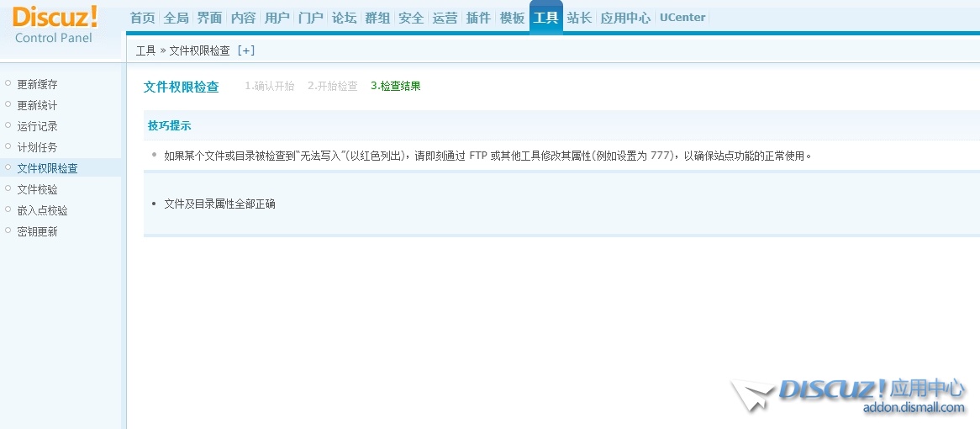Open 计划任务 sidebar entry
980x429 pixels.
click(x=37, y=147)
